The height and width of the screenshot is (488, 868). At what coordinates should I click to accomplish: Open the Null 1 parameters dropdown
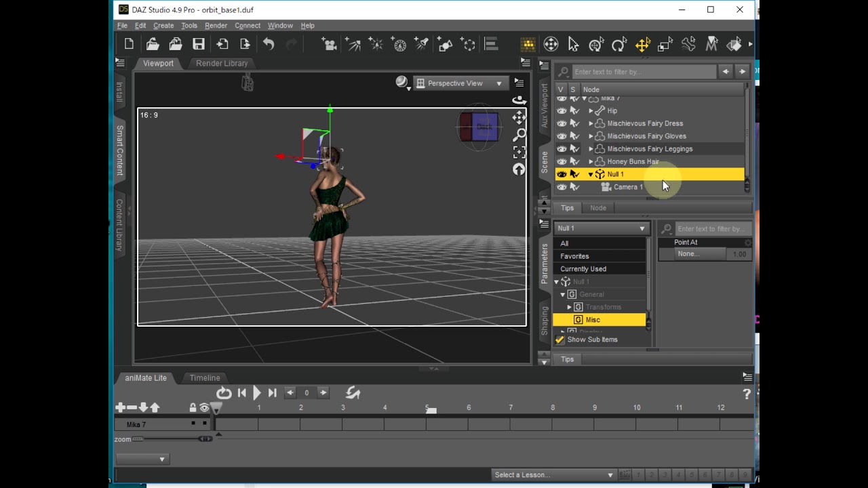[601, 228]
